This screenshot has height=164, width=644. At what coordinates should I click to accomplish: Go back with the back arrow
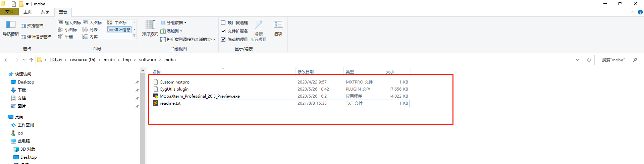pos(6,60)
